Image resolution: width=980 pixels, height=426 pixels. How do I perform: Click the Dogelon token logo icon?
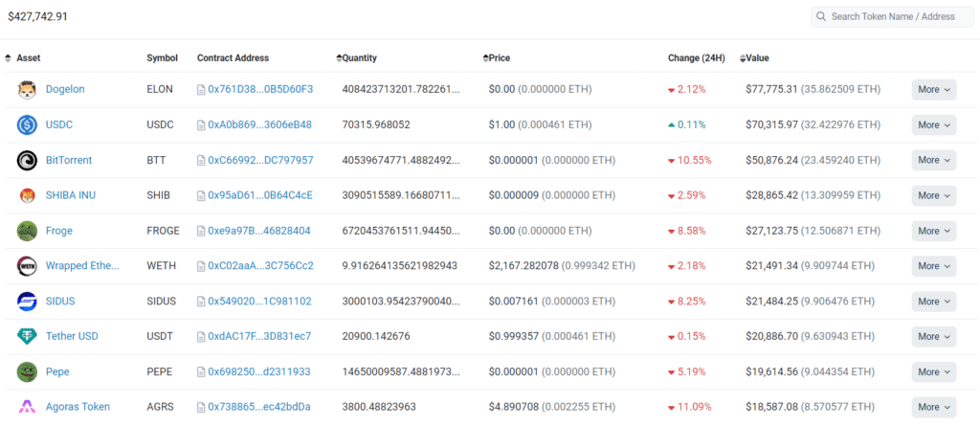[27, 89]
